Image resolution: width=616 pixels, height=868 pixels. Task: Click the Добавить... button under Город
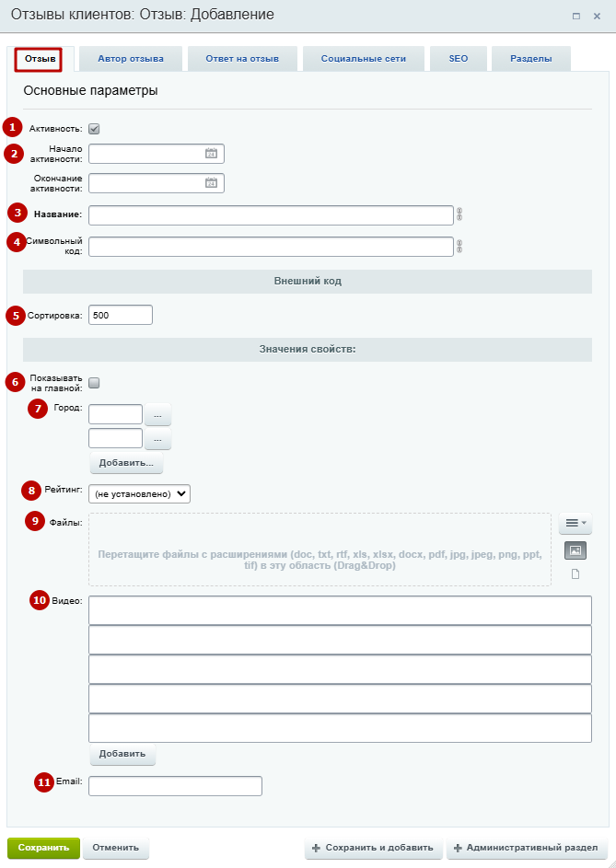(126, 463)
